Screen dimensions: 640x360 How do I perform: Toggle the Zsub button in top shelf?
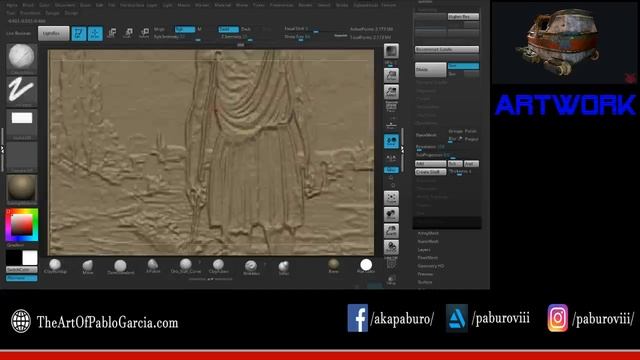246,29
